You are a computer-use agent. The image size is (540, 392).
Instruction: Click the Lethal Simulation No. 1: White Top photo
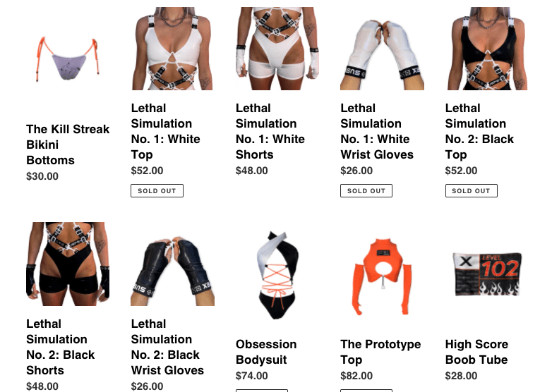tap(172, 49)
